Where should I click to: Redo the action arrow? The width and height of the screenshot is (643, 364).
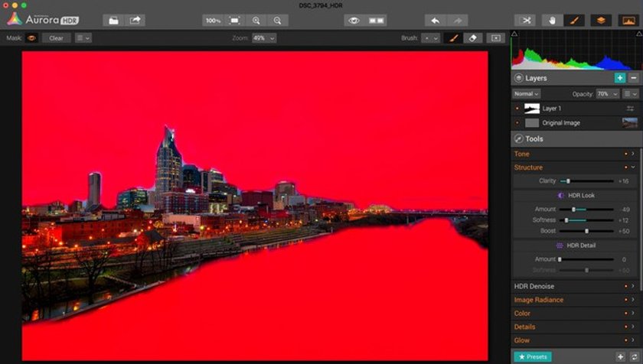tap(457, 21)
